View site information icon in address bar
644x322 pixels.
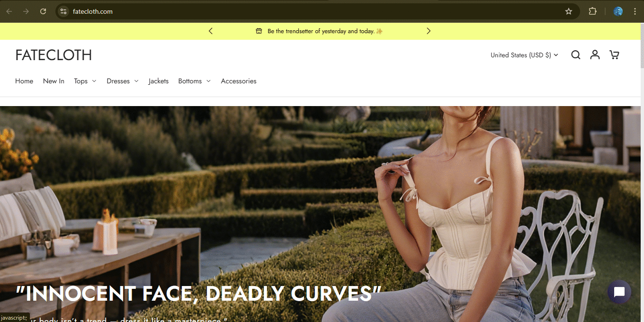[x=63, y=11]
